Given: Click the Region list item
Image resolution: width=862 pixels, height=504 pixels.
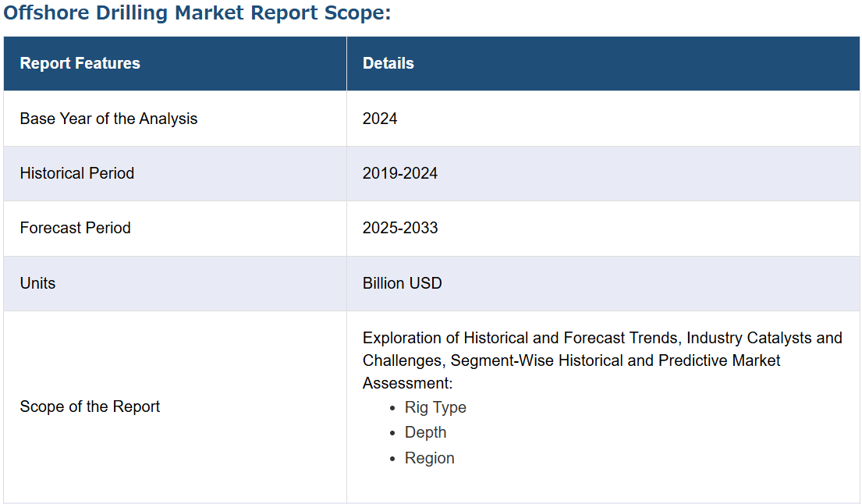Looking at the screenshot, I should tap(429, 458).
